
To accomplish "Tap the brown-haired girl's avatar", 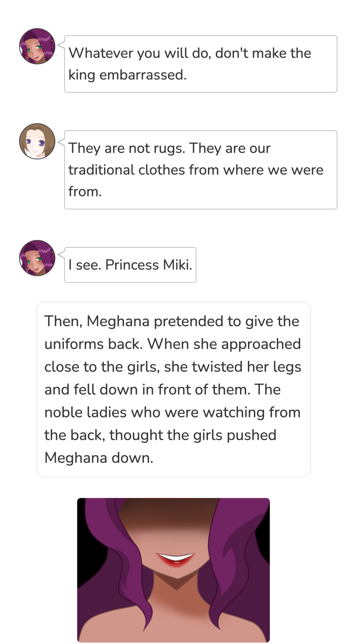I will 37,141.
